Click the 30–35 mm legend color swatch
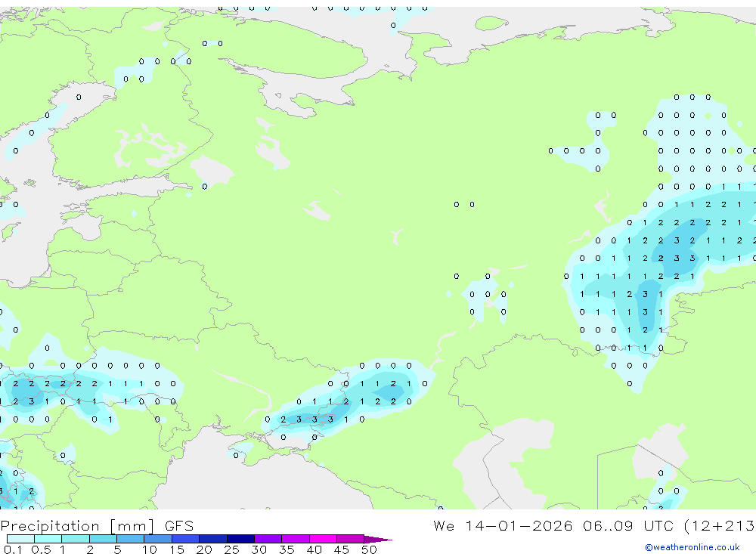This screenshot has height=554, width=756. coord(268,539)
